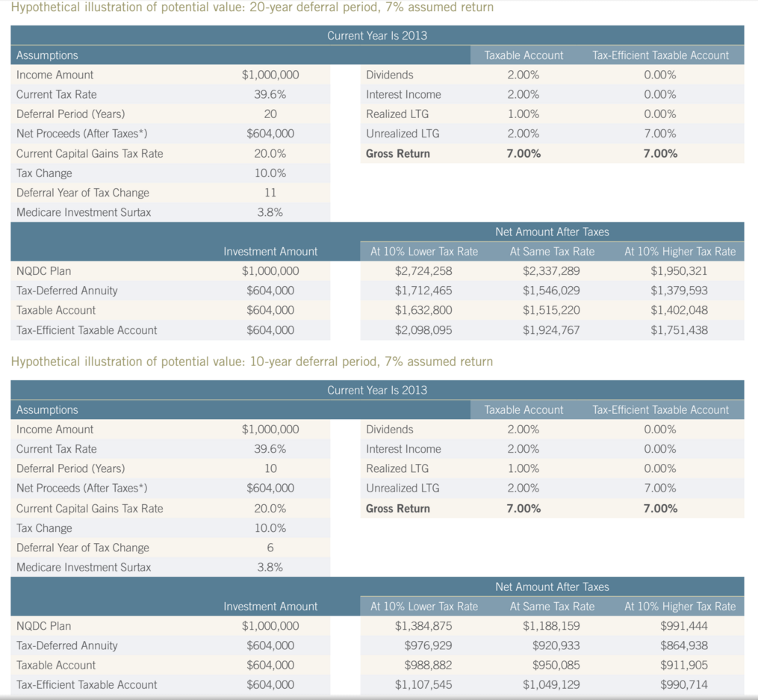Select the Deferral Period value of 20
Screen dimensions: 758x700
tap(270, 114)
